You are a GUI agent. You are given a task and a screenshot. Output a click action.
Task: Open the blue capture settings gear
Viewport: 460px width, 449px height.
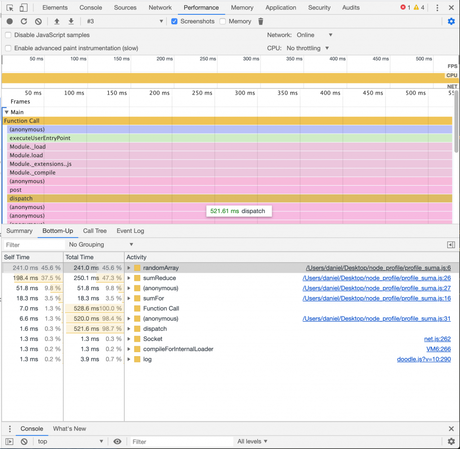(451, 21)
